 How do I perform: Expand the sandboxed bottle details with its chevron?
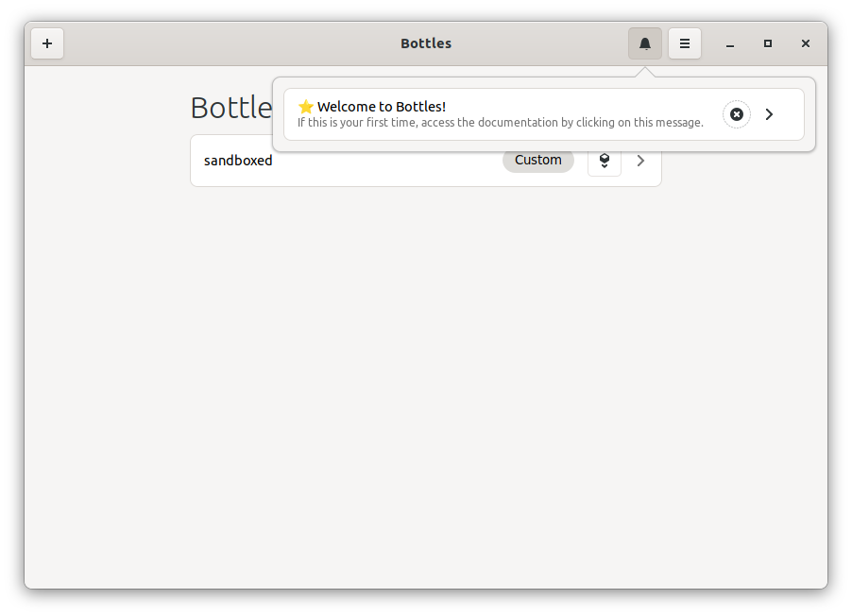pyautogui.click(x=639, y=160)
